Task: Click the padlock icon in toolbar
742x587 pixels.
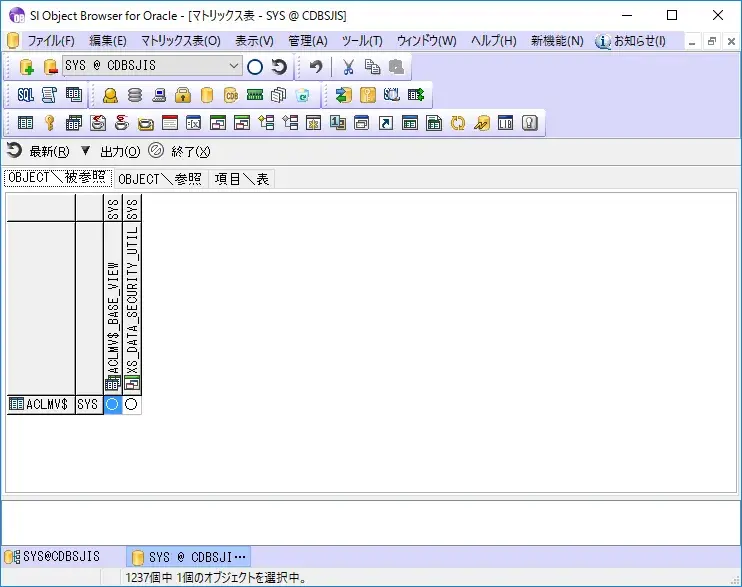Action: [183, 96]
